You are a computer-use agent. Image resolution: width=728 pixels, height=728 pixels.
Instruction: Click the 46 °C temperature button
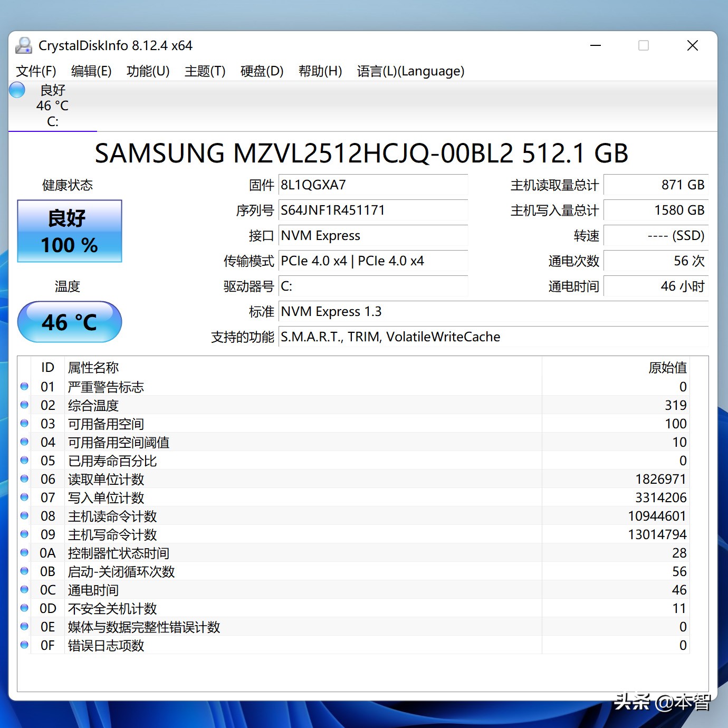[x=70, y=322]
